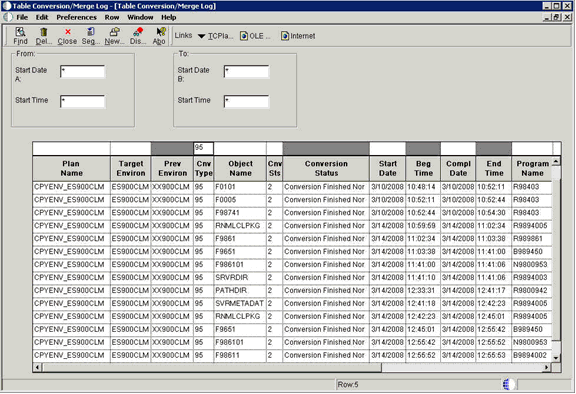Image resolution: width=576 pixels, height=394 pixels.
Task: Click the horizontal scroll left arrow
Action: (x=37, y=367)
